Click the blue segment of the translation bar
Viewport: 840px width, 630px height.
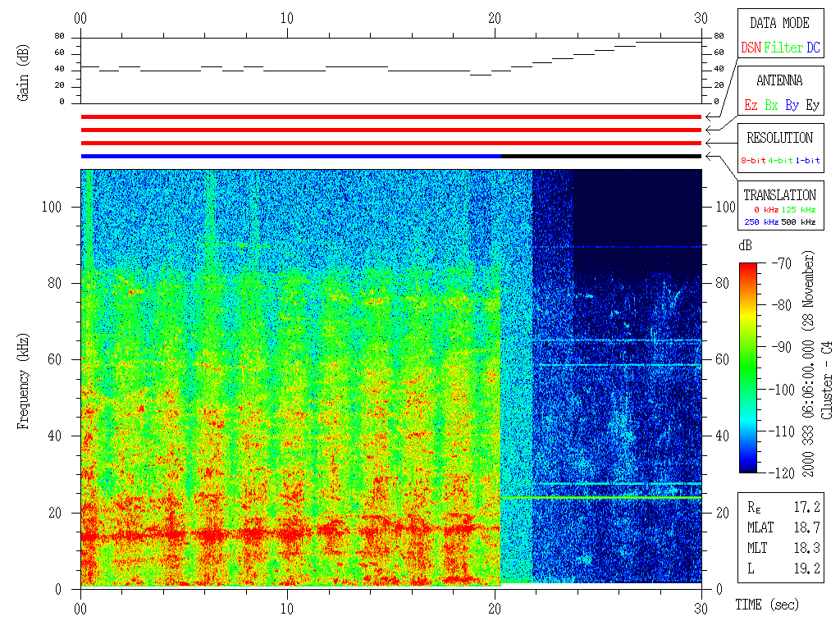pyautogui.click(x=290, y=156)
